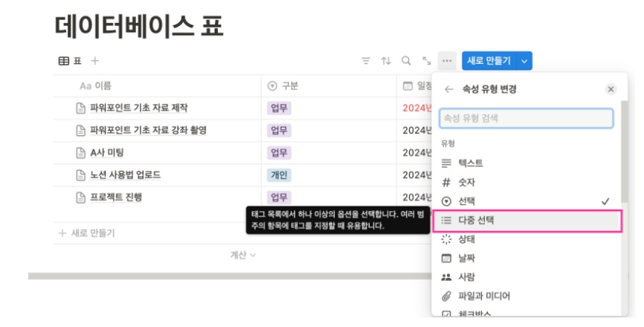Open page 프로젝트 진행
This screenshot has height=327, width=644.
point(116,198)
